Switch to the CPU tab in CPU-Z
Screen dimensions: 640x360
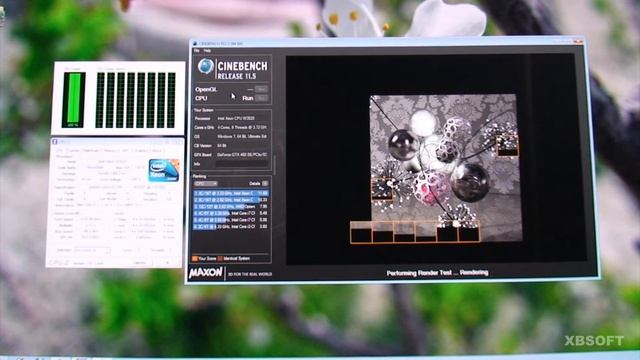tap(60, 151)
